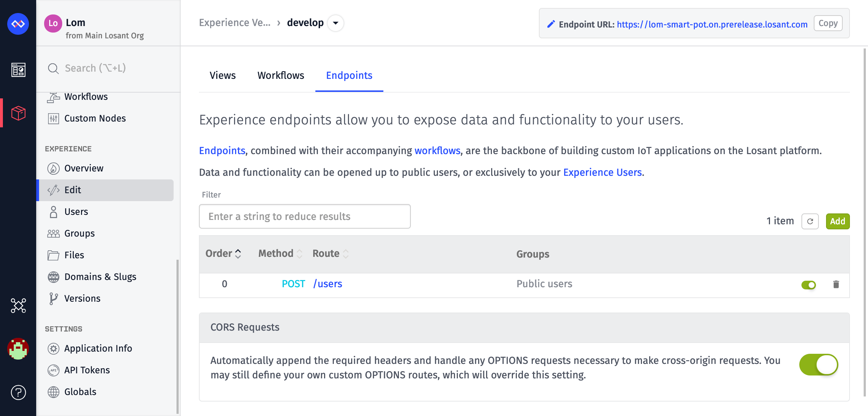Click the Versions branch icon
868x416 pixels.
tap(53, 299)
